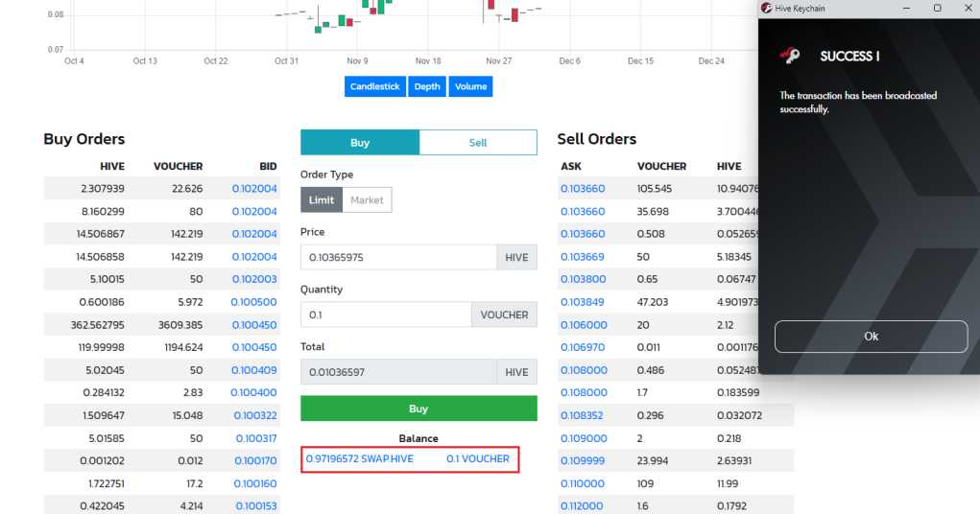The width and height of the screenshot is (980, 514).
Task: Click the 2.63931 HIVE sell order cell
Action: tap(733, 461)
